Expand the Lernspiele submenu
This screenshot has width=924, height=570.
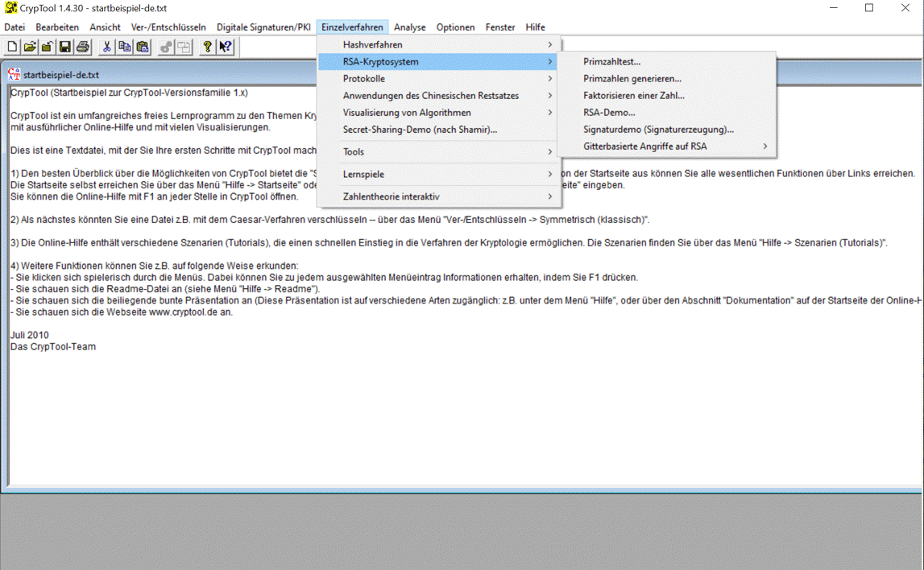click(440, 174)
